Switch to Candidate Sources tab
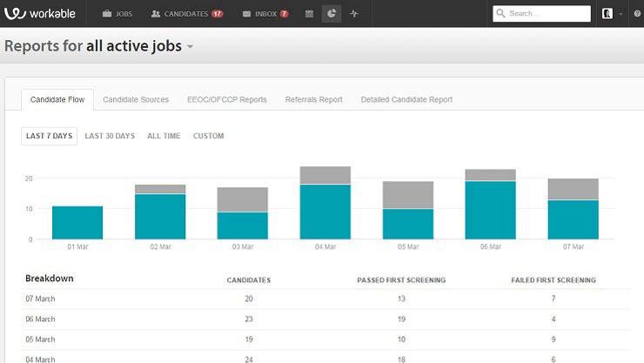Image resolution: width=644 pixels, height=363 pixels. click(x=136, y=99)
